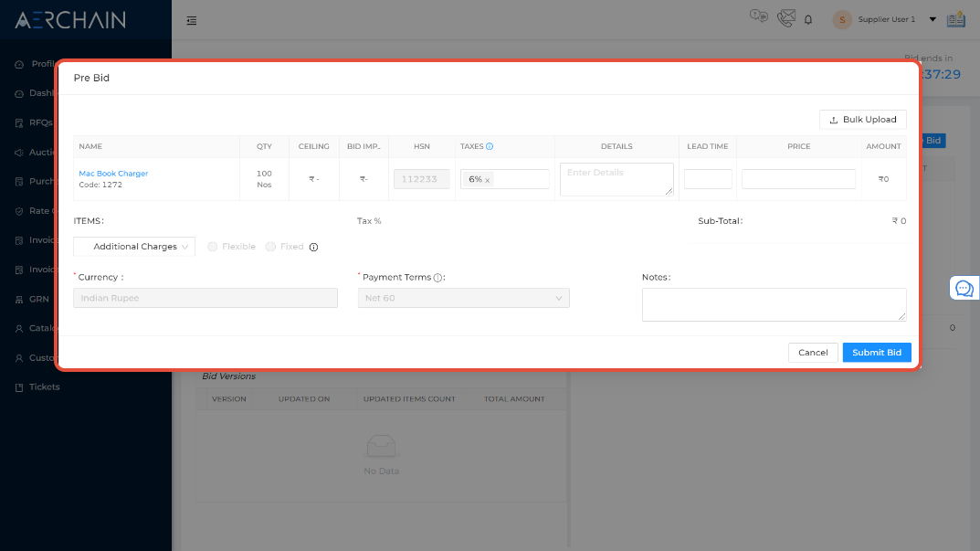Select the Fixed radio button
Screen dimensions: 980x551
270,246
